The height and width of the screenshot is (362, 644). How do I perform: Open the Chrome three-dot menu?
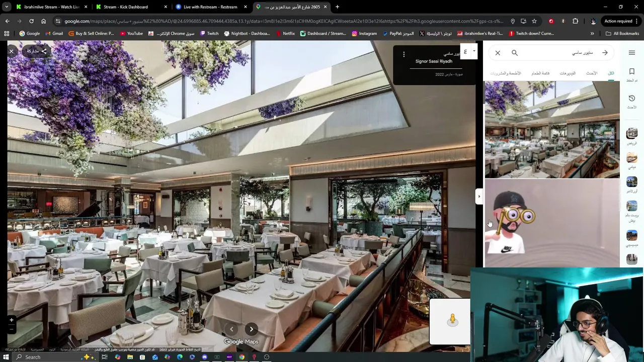[637, 21]
